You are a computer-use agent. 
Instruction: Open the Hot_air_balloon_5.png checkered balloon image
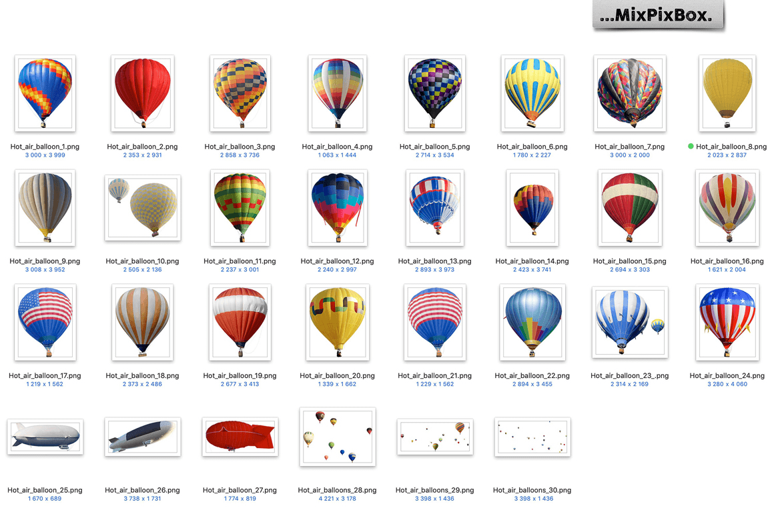coord(434,93)
